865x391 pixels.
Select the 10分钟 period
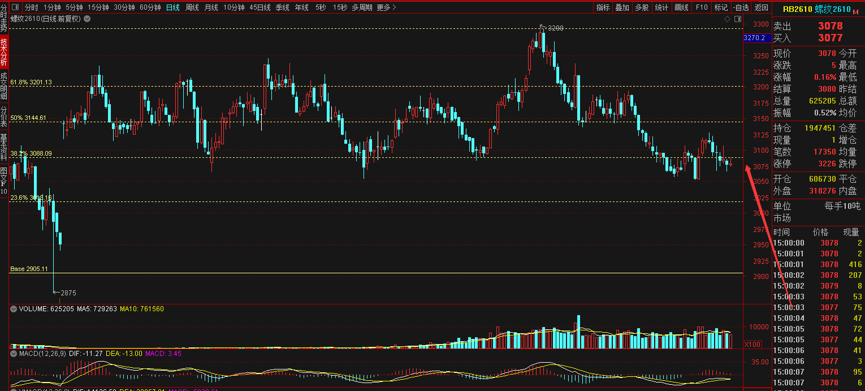[x=234, y=8]
